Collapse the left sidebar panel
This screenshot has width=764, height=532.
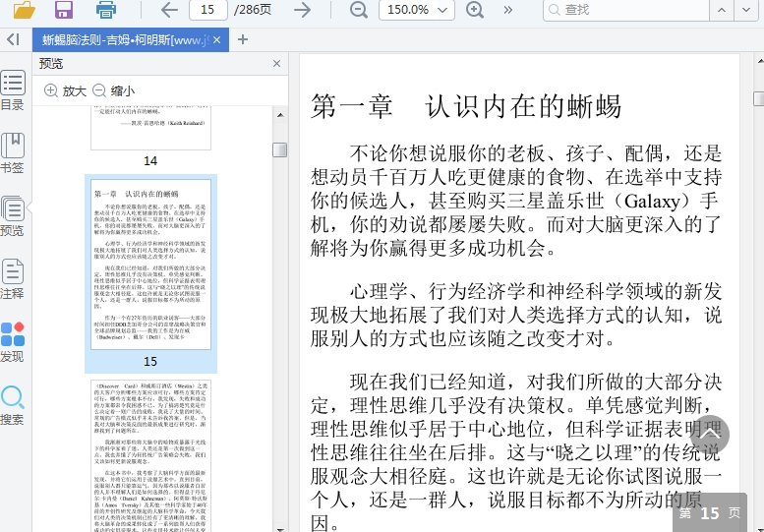click(x=13, y=39)
